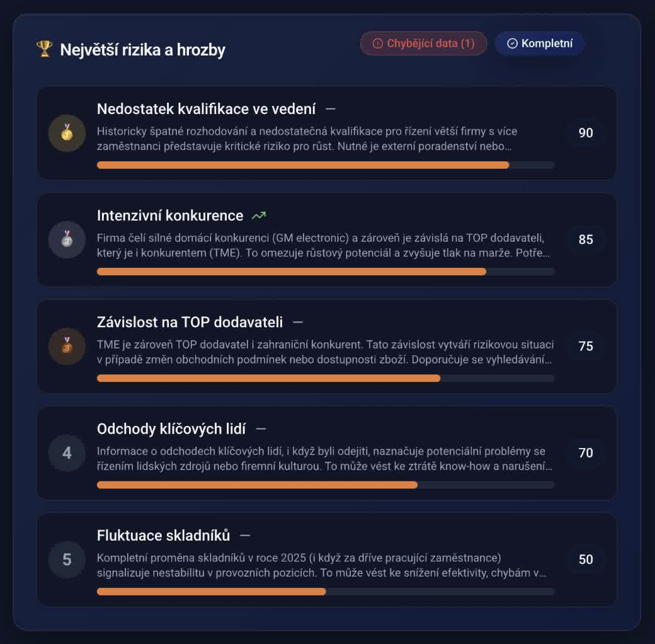
Task: Click the score 50 badge
Action: click(x=586, y=559)
